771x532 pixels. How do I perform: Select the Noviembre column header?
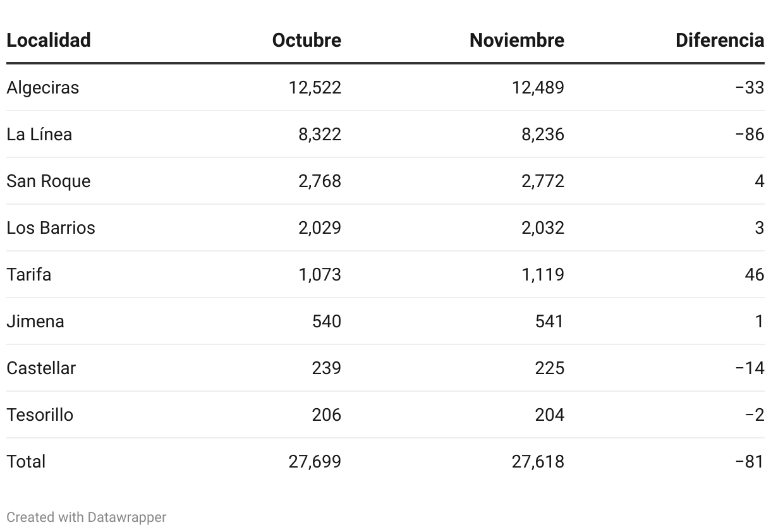click(x=517, y=40)
